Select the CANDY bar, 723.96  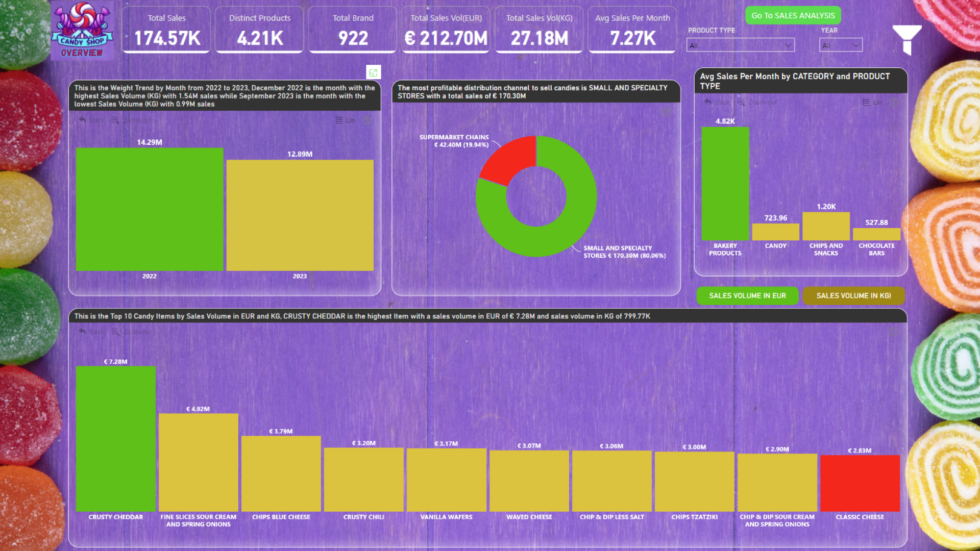coord(776,232)
